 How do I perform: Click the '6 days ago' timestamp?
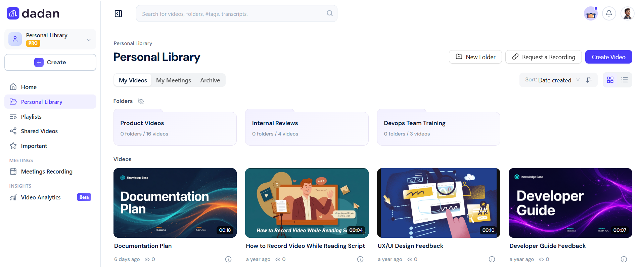pos(127,259)
